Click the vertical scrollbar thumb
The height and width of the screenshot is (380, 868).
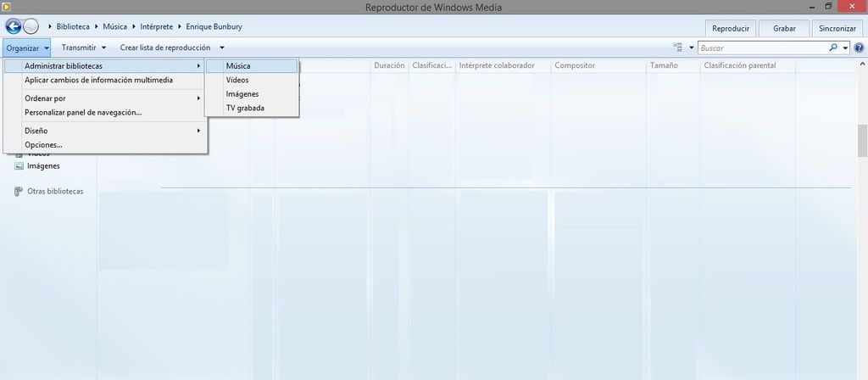pos(862,140)
